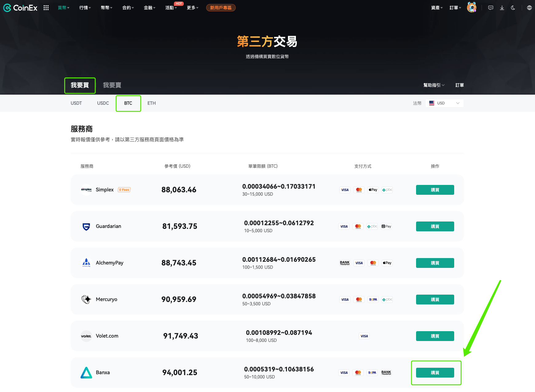Open the messages chat icon
The width and height of the screenshot is (535, 392).
(491, 8)
